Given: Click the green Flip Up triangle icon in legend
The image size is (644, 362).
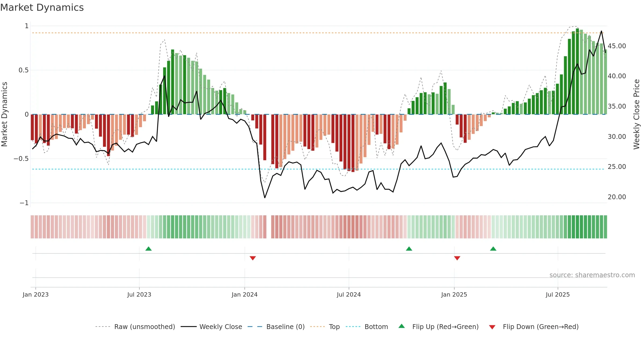Looking at the screenshot, I should pyautogui.click(x=402, y=326).
